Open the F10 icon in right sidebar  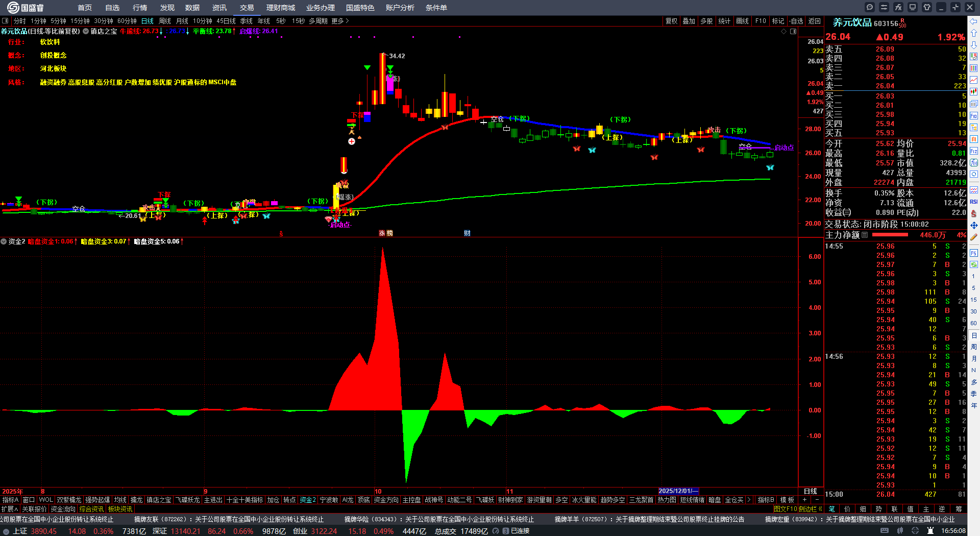(x=974, y=116)
